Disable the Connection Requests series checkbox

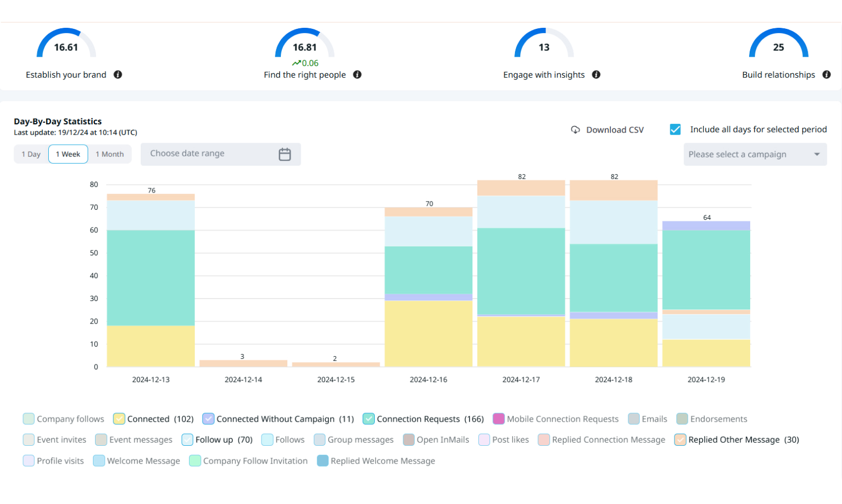(x=369, y=419)
